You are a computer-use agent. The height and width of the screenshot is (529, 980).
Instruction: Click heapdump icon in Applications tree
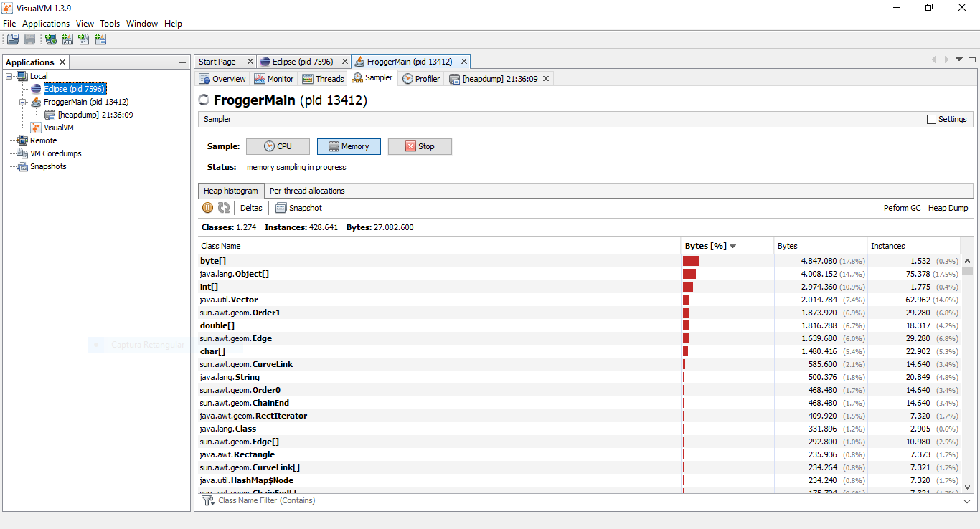[50, 115]
